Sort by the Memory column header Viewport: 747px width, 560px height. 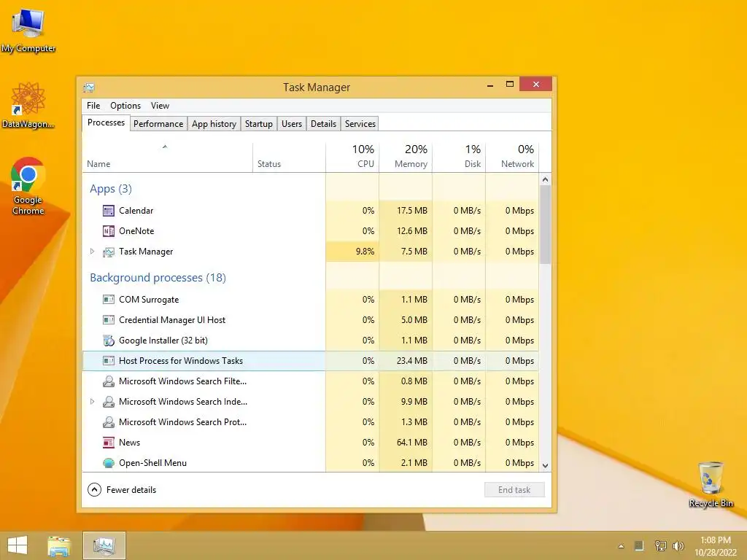406,157
